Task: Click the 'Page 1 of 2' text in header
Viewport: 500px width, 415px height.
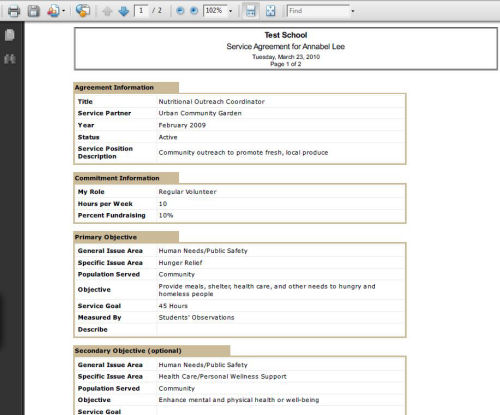Action: [286, 64]
